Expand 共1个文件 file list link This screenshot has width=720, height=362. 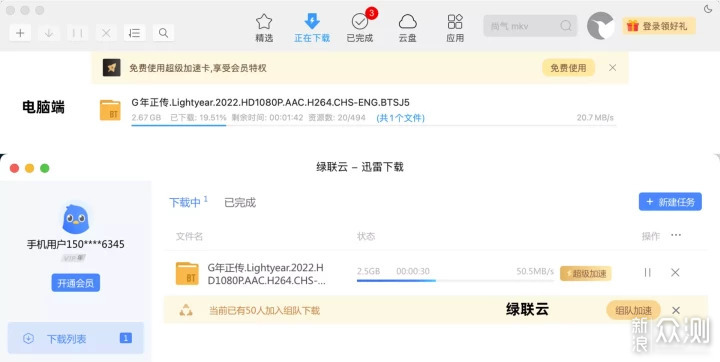click(x=400, y=118)
